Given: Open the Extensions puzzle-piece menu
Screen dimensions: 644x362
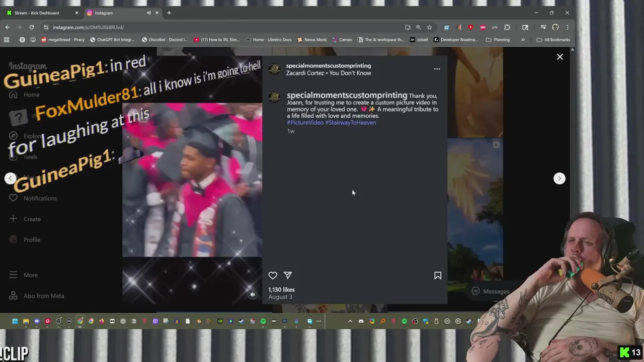Looking at the screenshot, I should pyautogui.click(x=507, y=27).
